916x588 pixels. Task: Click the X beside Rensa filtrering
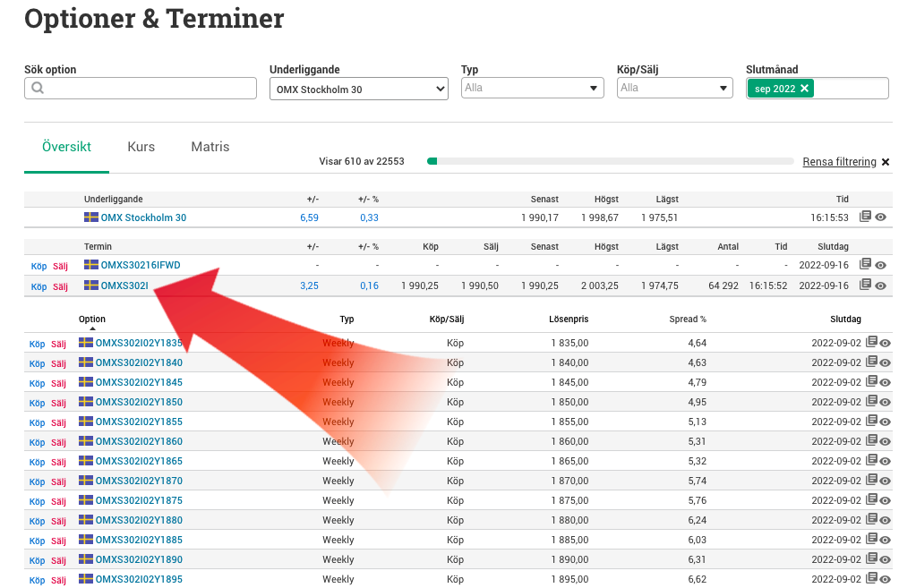[886, 162]
